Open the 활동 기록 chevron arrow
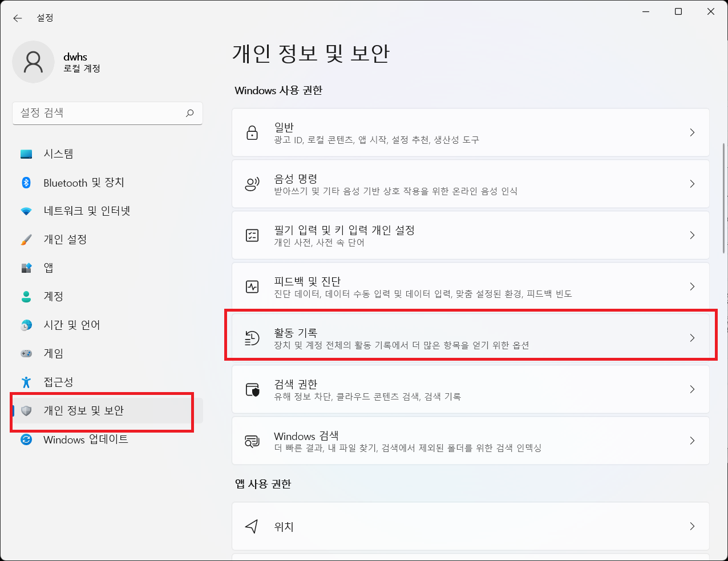 (692, 338)
